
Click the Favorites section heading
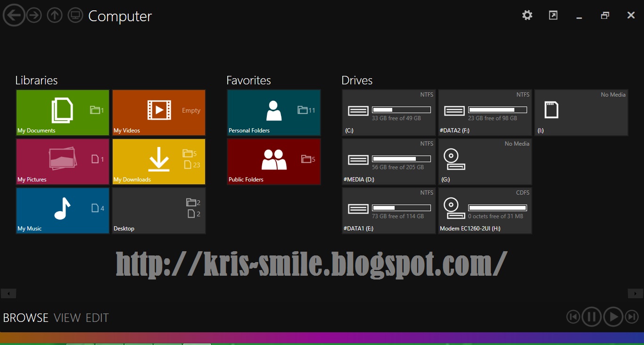248,81
